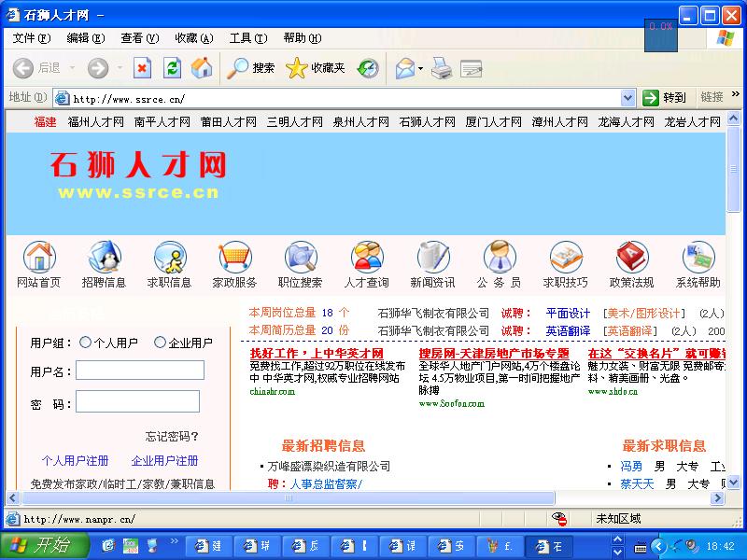Click the Edit page toolbar icon
The height and width of the screenshot is (560, 747).
coord(472,68)
